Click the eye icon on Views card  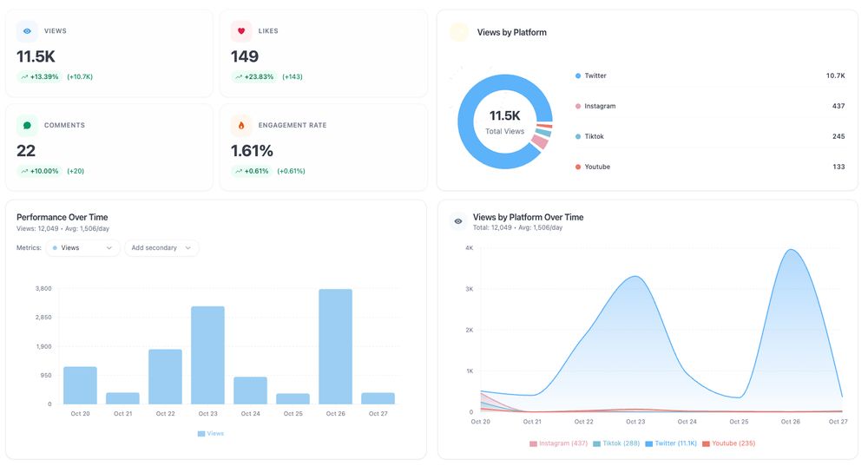(x=27, y=31)
